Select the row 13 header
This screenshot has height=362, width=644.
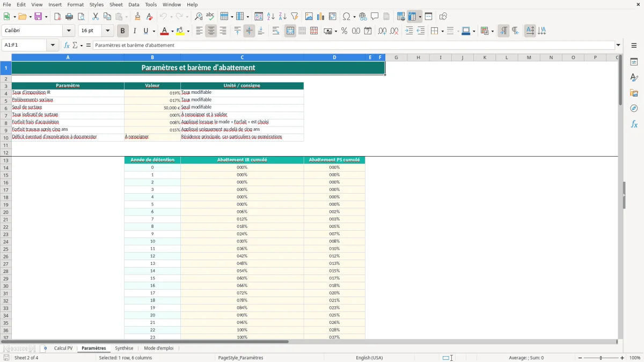click(x=6, y=160)
